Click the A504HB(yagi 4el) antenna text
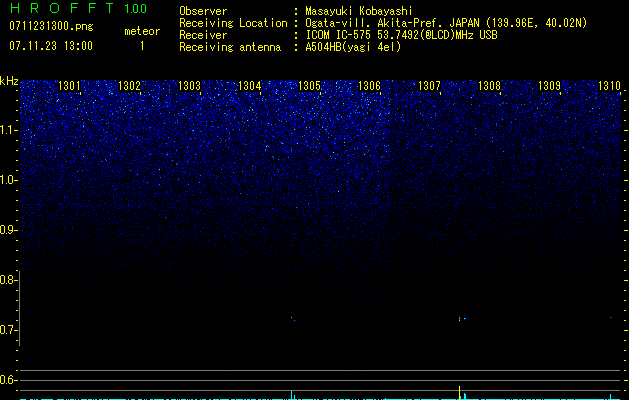Screen dimensions: 629x400 pos(353,47)
